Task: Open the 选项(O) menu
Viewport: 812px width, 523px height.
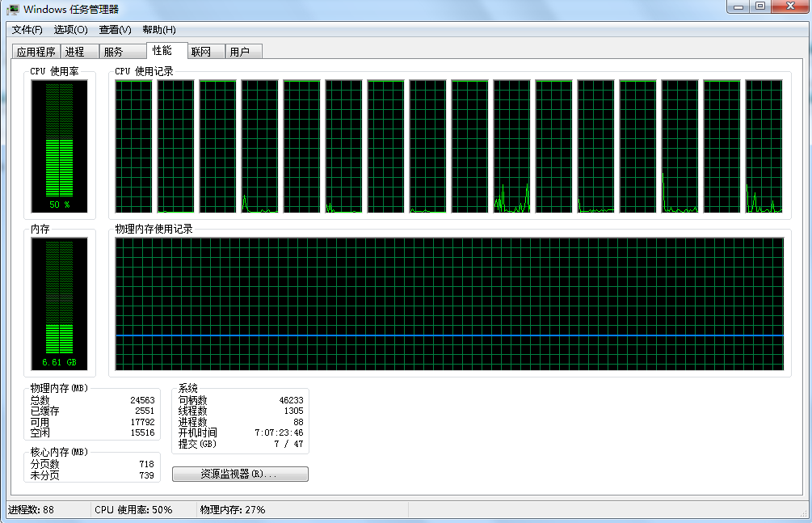Action: 70,30
